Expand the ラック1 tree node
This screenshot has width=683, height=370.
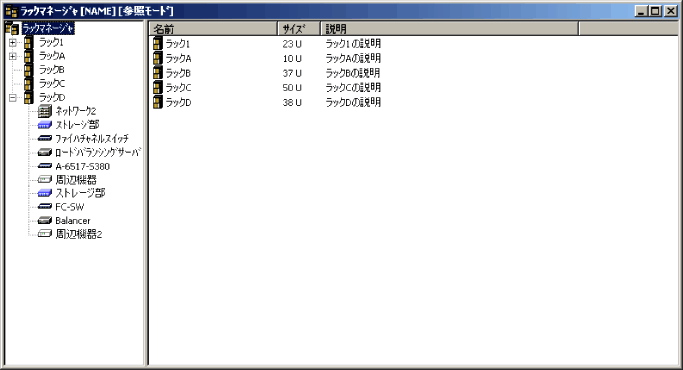[x=13, y=43]
